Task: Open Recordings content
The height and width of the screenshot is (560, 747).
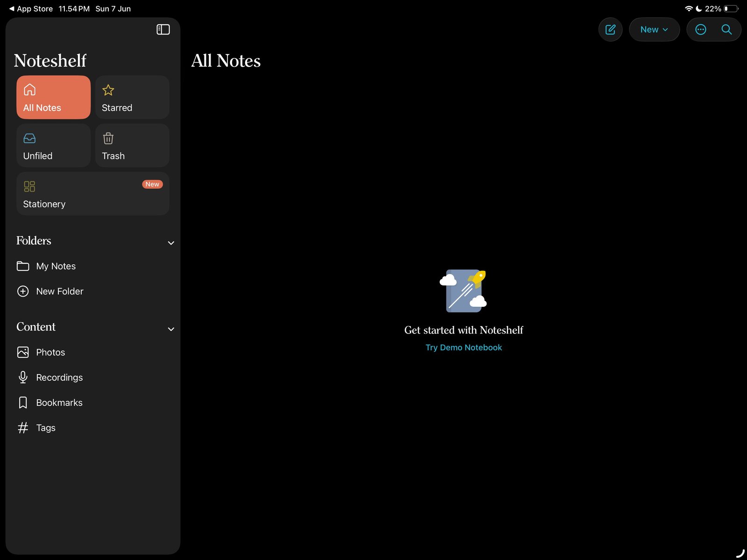Action: (93, 377)
